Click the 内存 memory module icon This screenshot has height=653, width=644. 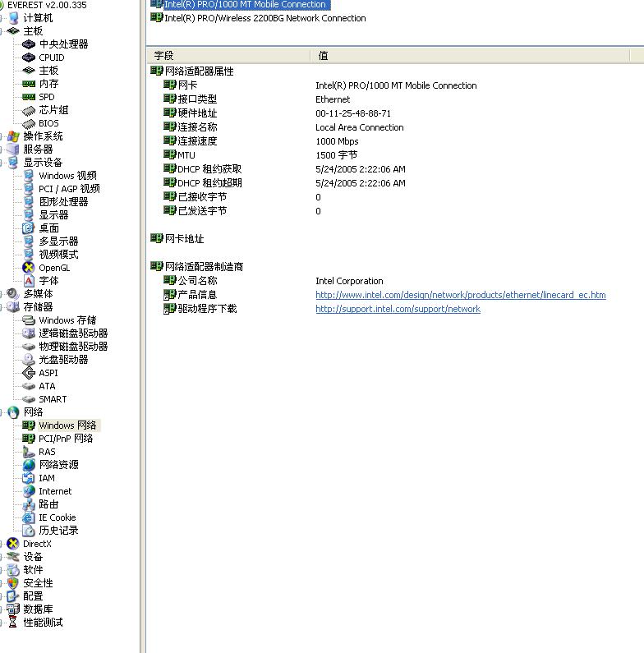28,84
